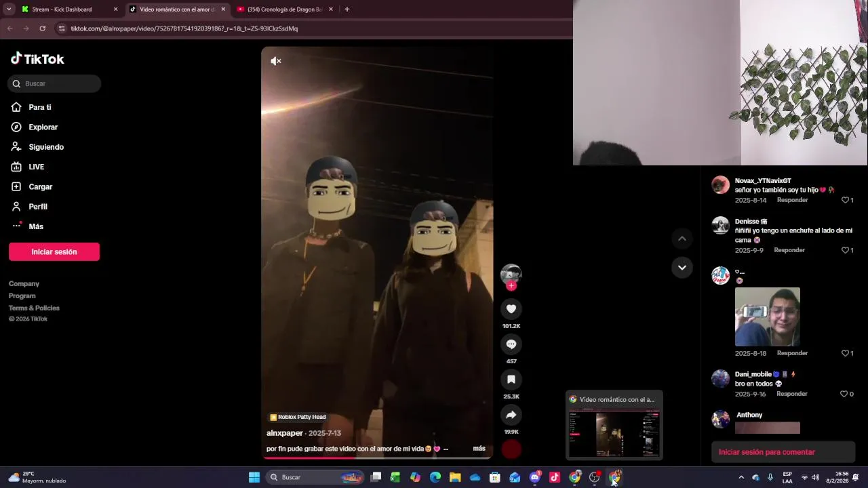The width and height of the screenshot is (868, 488).
Task: Unmute the TikTok video sound
Action: click(276, 61)
